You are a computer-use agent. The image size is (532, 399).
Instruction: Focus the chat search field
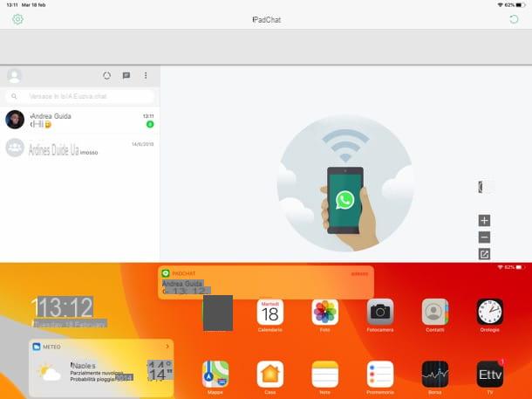(x=79, y=96)
